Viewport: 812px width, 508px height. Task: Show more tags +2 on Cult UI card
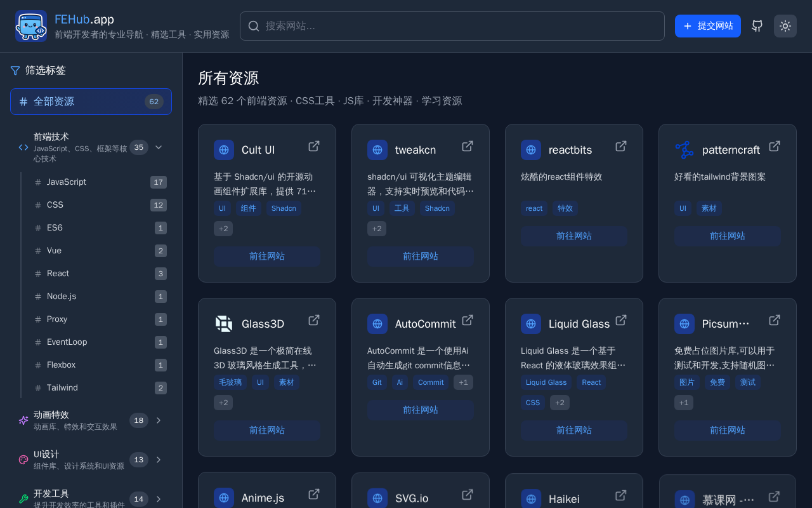point(223,229)
